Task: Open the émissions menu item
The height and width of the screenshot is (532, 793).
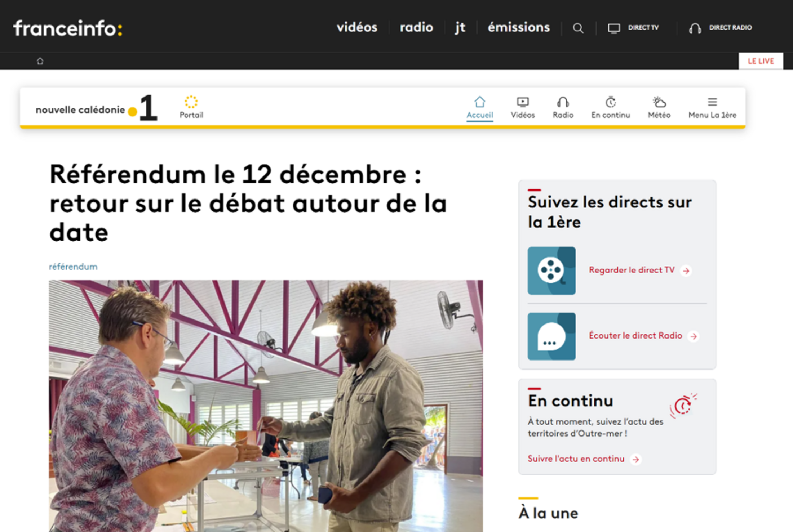Action: click(519, 27)
